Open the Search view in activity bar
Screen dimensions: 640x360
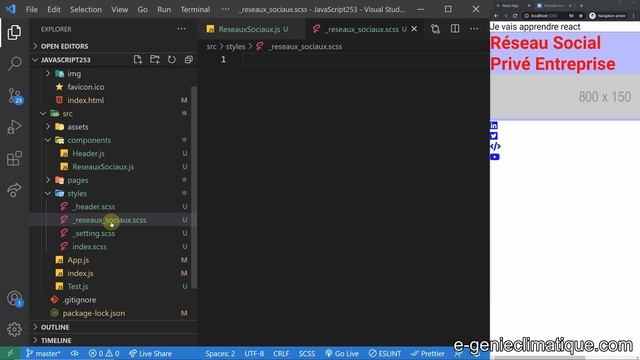point(14,64)
